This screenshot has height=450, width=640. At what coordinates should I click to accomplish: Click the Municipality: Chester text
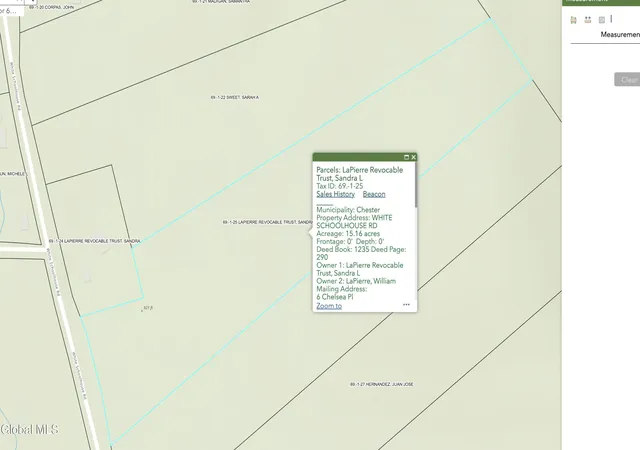[x=348, y=210]
